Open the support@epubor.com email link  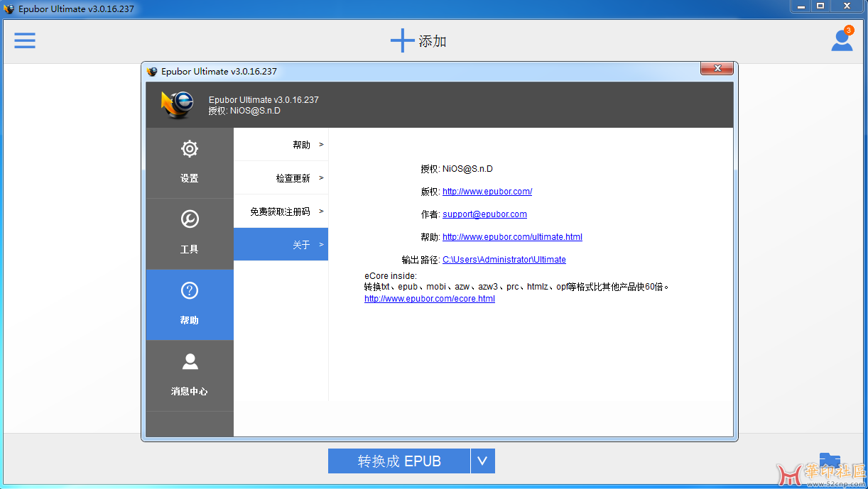point(484,214)
